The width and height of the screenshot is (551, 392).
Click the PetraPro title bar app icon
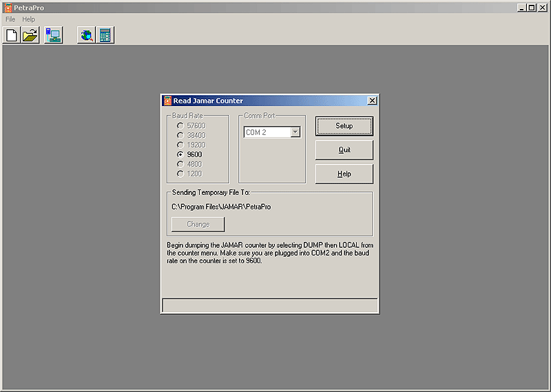pyautogui.click(x=8, y=8)
